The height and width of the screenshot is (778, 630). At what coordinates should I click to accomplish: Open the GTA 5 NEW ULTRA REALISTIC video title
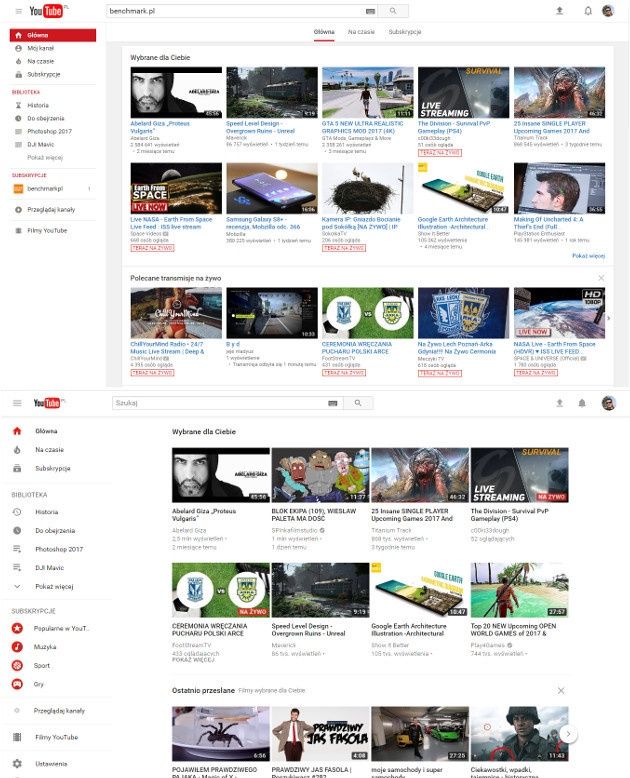click(x=363, y=127)
